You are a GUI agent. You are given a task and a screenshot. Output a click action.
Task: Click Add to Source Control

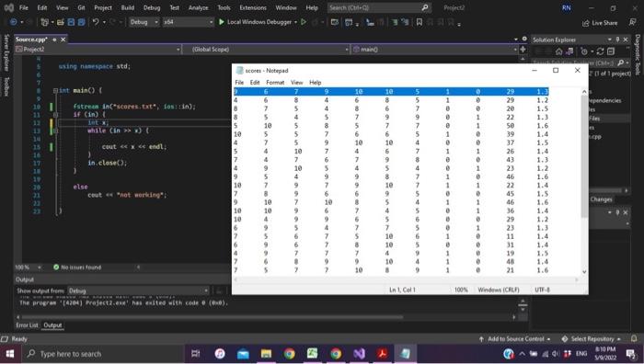tap(514, 338)
